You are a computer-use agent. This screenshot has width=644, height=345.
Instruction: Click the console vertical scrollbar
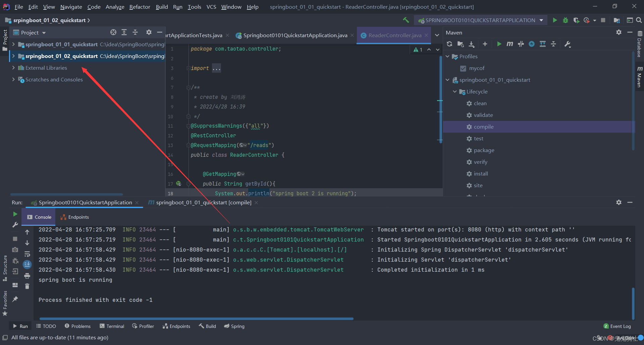pos(633,303)
